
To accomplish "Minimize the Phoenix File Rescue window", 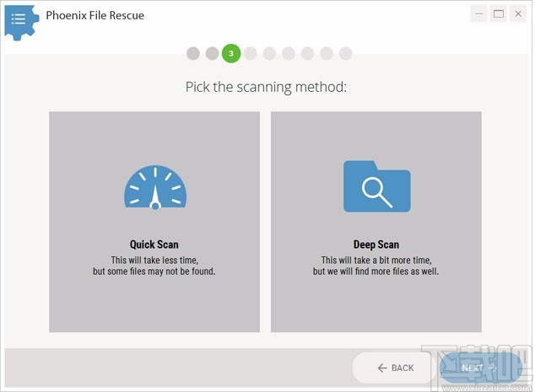I will 478,13.
